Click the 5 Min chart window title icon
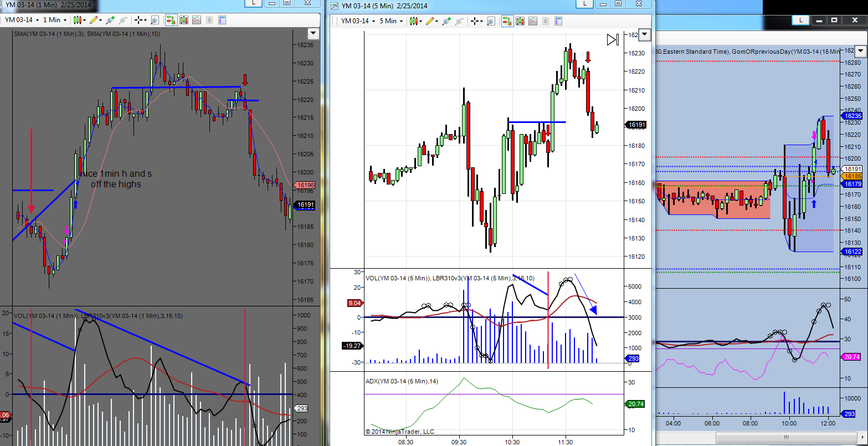The height and width of the screenshot is (446, 868). [x=334, y=6]
